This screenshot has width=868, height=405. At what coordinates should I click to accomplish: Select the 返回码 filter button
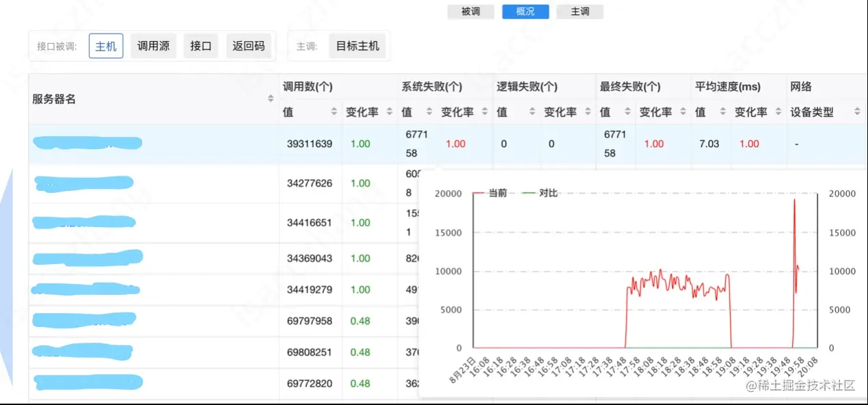click(249, 47)
